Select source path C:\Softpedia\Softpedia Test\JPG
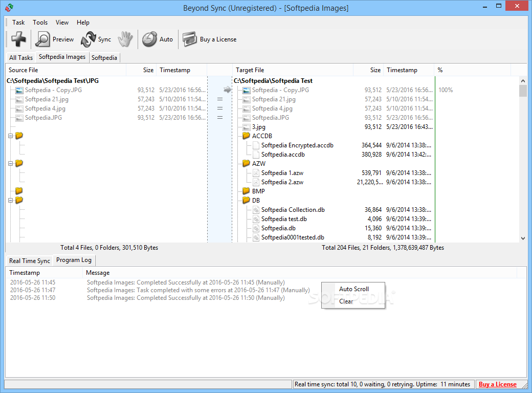The height and width of the screenshot is (393, 532). click(x=53, y=81)
